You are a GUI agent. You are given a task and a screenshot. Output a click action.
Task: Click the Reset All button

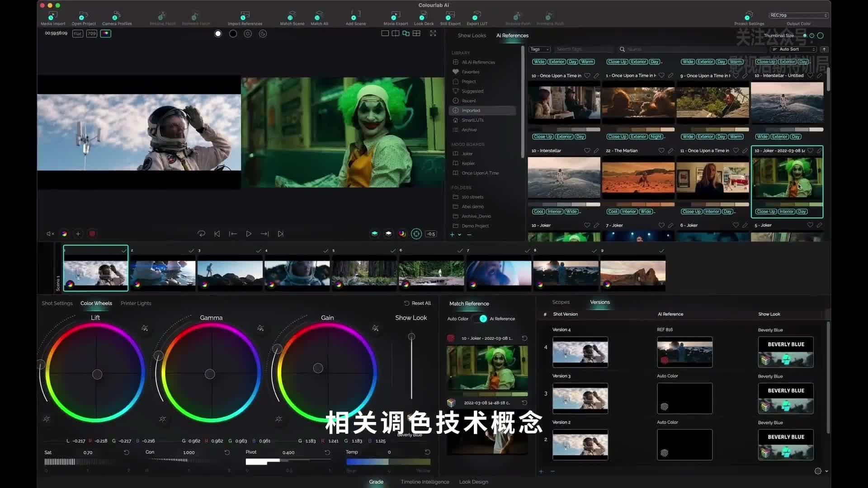pos(417,304)
